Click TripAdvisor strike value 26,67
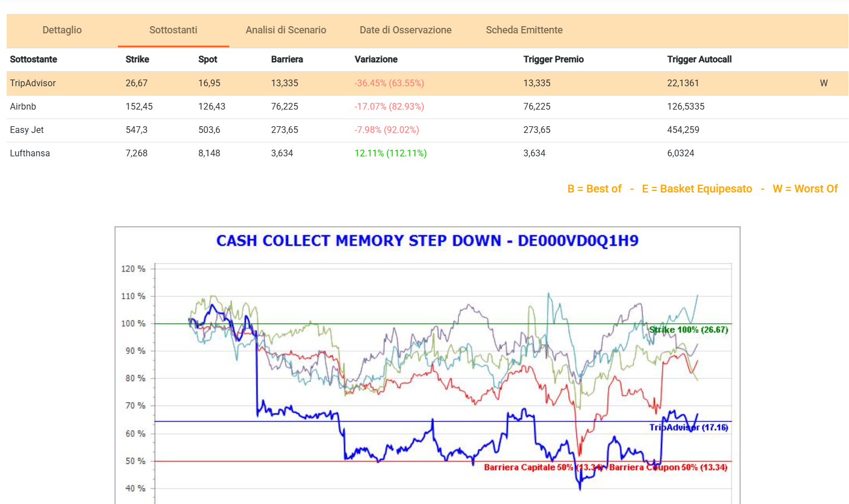 [137, 83]
